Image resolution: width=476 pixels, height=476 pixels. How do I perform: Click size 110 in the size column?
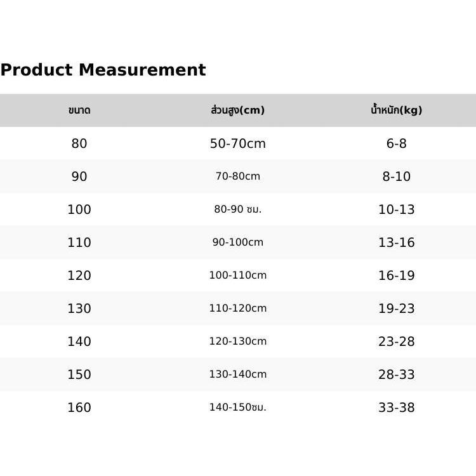[79, 242]
